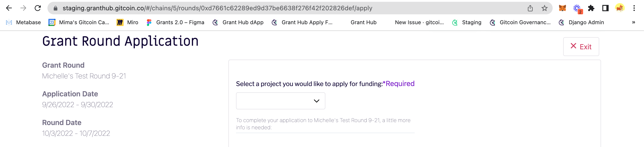Click the browser back arrow
This screenshot has height=147, width=644.
[x=9, y=8]
